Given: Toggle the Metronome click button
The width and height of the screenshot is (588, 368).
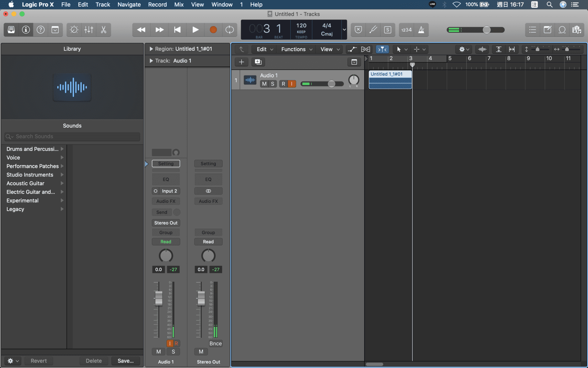Looking at the screenshot, I should pyautogui.click(x=422, y=30).
